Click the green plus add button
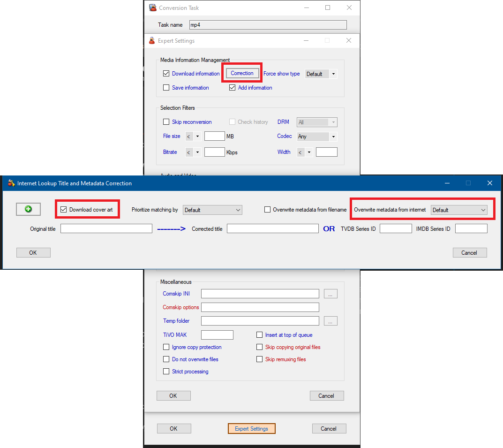Viewport: 503px width, 448px height. coord(28,209)
